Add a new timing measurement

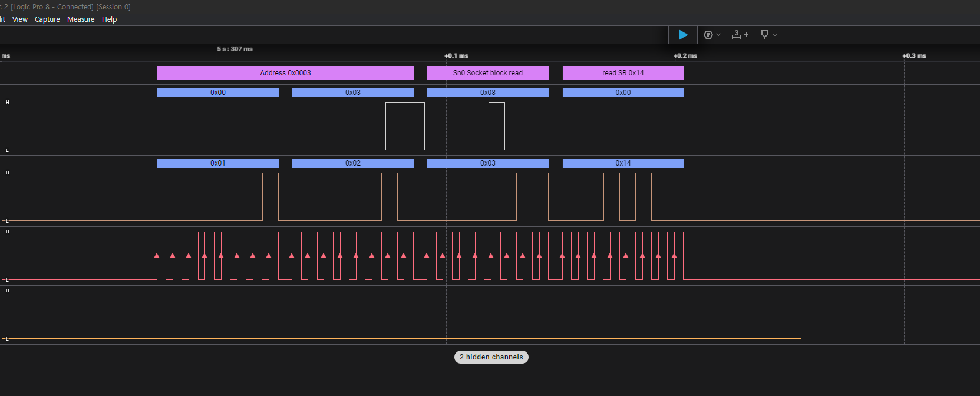pos(740,35)
